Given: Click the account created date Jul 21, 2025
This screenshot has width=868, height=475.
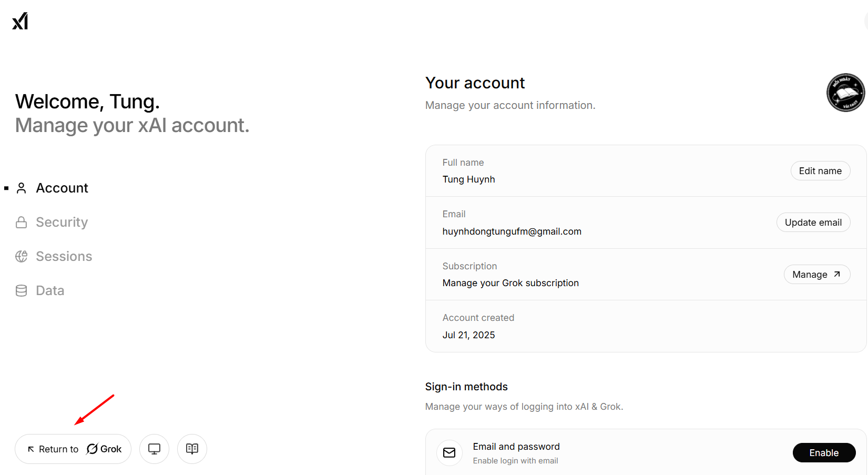Looking at the screenshot, I should point(468,335).
